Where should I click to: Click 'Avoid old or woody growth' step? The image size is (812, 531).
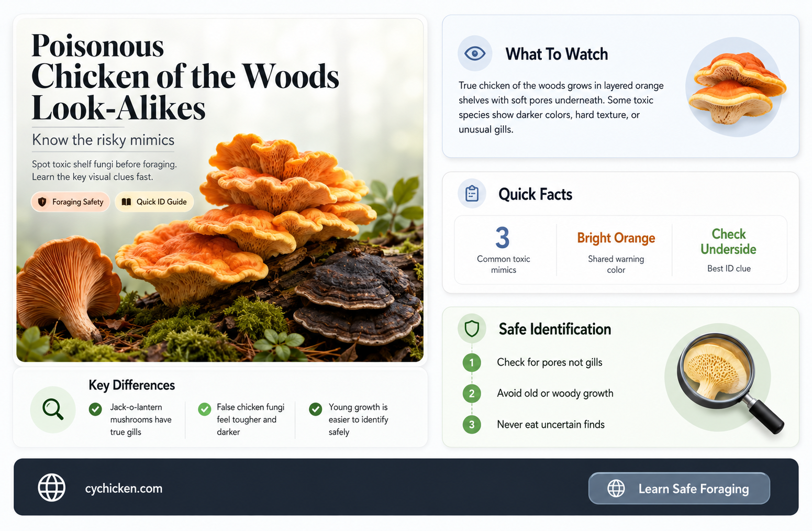pyautogui.click(x=555, y=393)
